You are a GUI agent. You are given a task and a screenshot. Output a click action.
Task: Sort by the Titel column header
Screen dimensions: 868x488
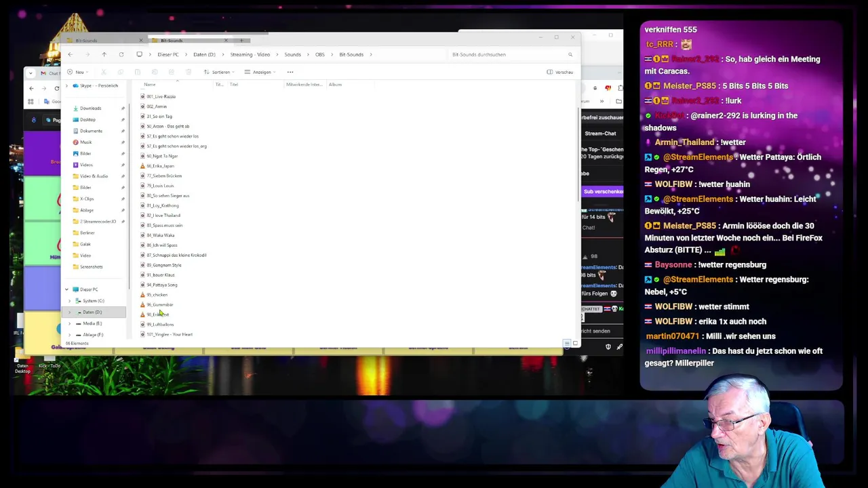234,85
